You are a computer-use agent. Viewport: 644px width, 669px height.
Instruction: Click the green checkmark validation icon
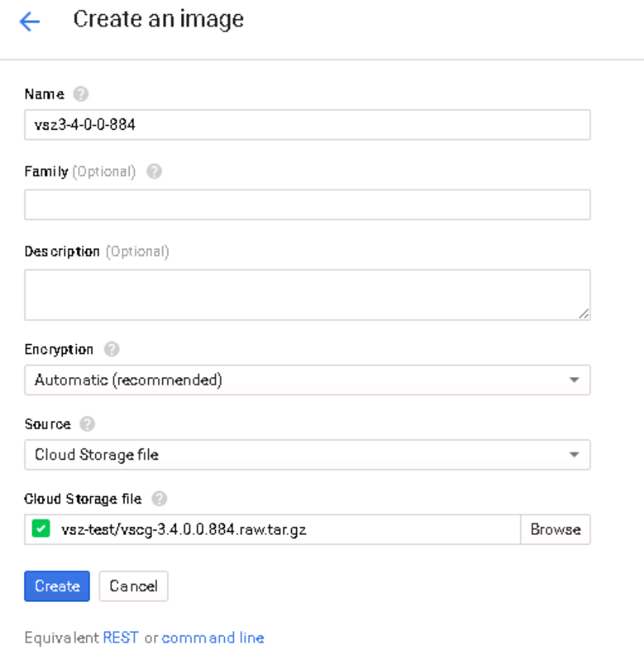(40, 530)
